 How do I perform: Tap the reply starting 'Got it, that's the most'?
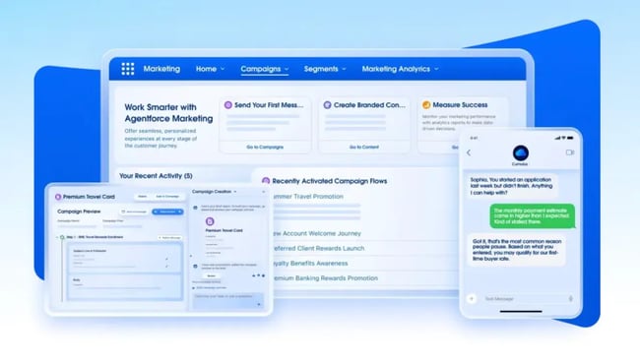517,250
